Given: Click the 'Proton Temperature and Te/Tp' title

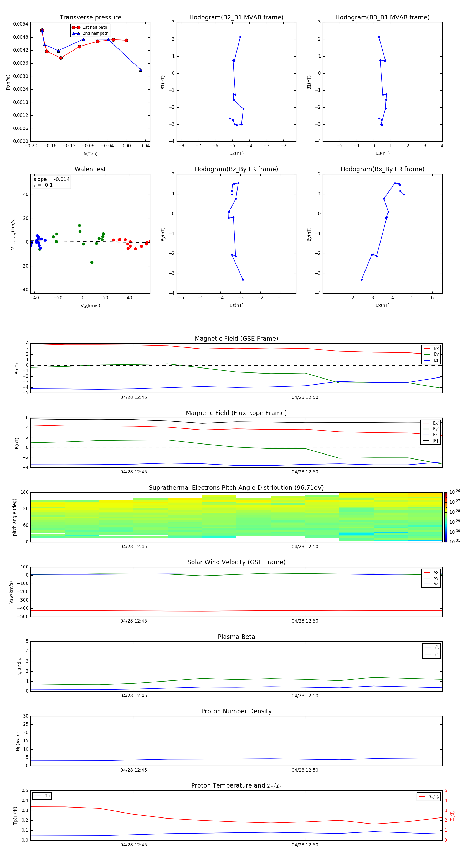Looking at the screenshot, I should pos(236,786).
